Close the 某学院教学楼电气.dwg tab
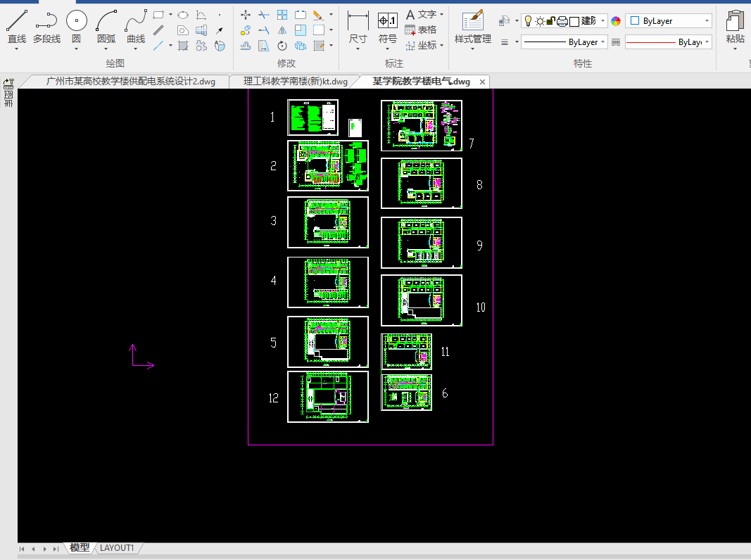This screenshot has width=751, height=560. pyautogui.click(x=482, y=82)
